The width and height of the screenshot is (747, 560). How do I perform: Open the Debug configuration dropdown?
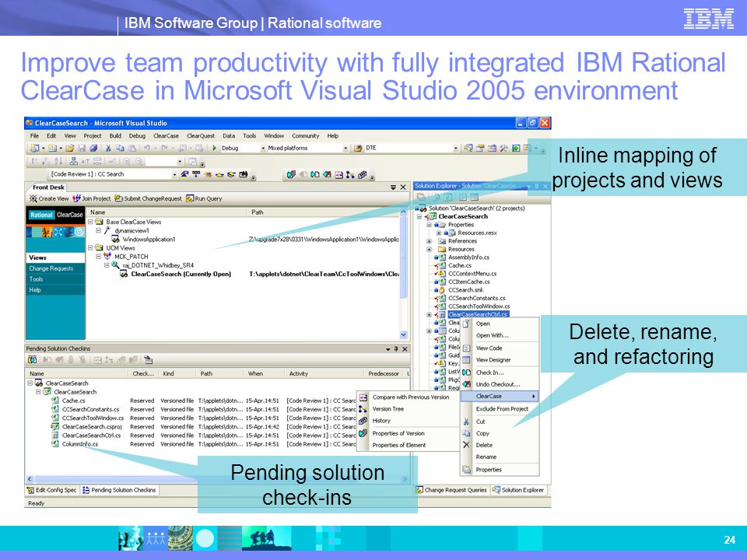262,148
